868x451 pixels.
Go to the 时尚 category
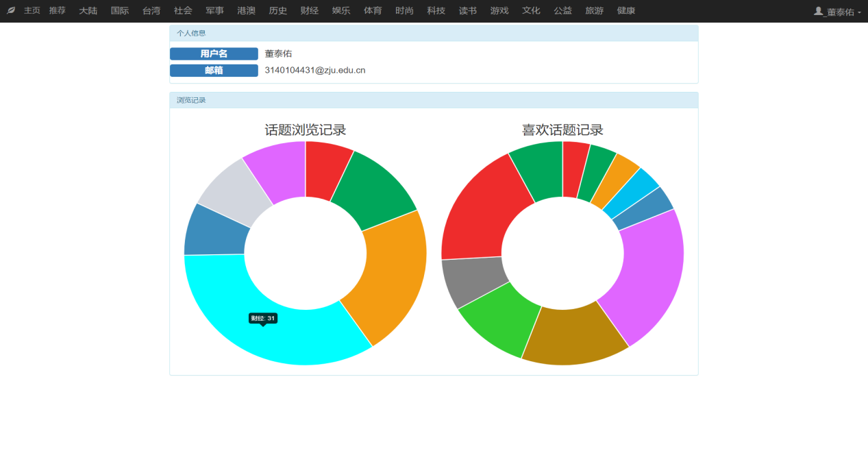(404, 11)
